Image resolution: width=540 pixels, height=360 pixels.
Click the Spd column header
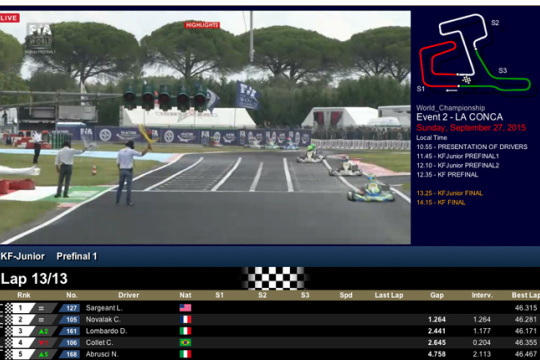pos(346,295)
